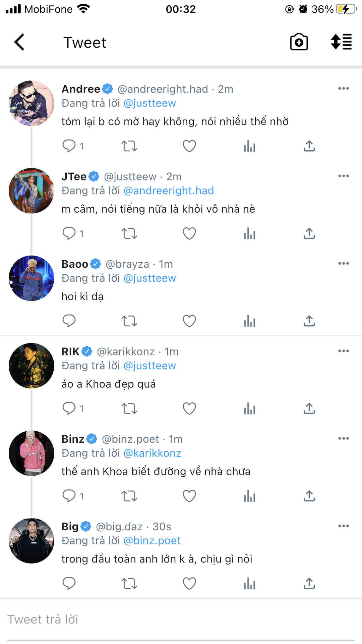The height and width of the screenshot is (644, 362).
Task: Like Baoo's tweet "hoi kì dạ"
Action: pyautogui.click(x=189, y=321)
